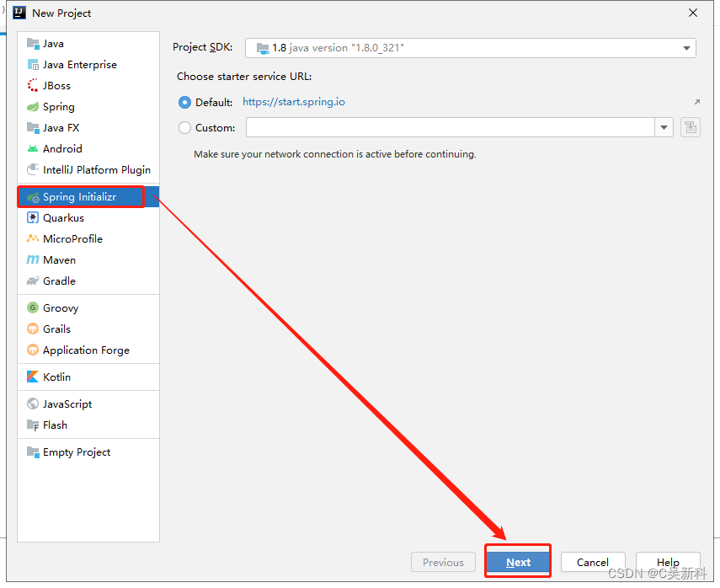Pick the Empty Project folder icon
720x588 pixels.
[33, 452]
